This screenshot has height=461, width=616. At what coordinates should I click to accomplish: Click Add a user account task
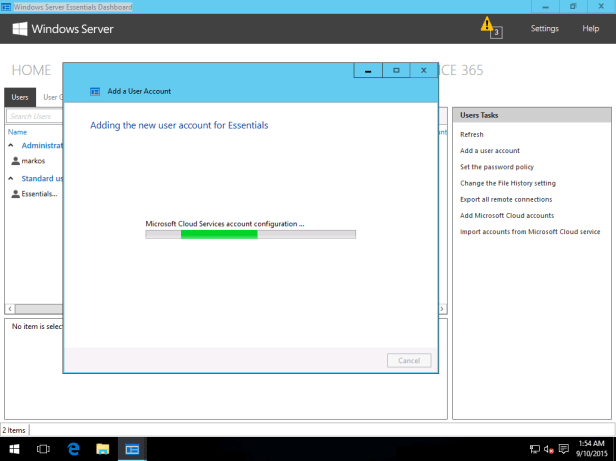click(489, 151)
